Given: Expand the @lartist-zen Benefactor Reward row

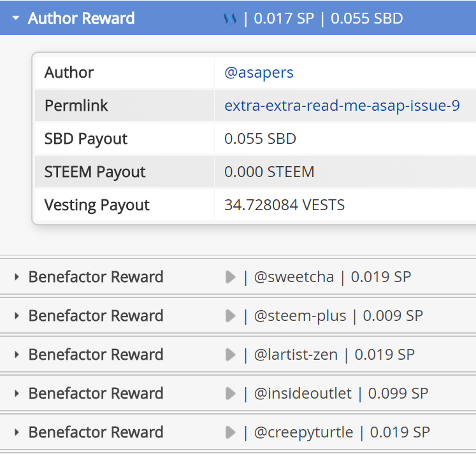Looking at the screenshot, I should pos(17,355).
